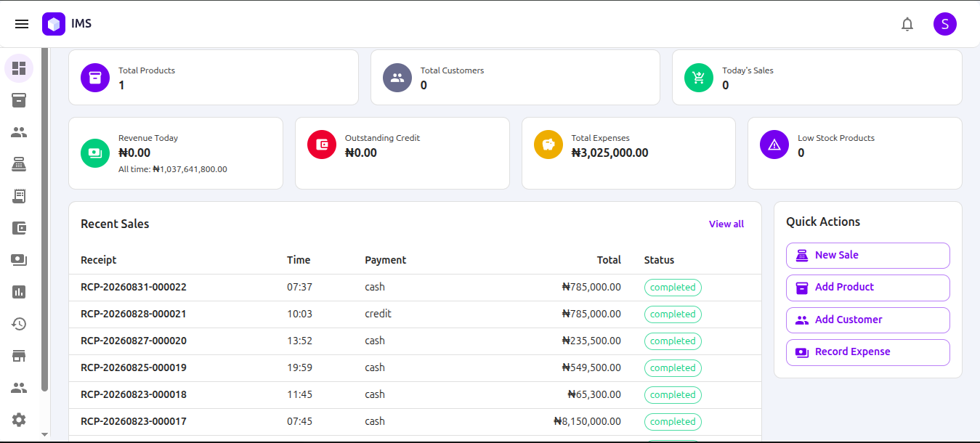
Task: Click the Revenue Today green cash icon
Action: [95, 153]
